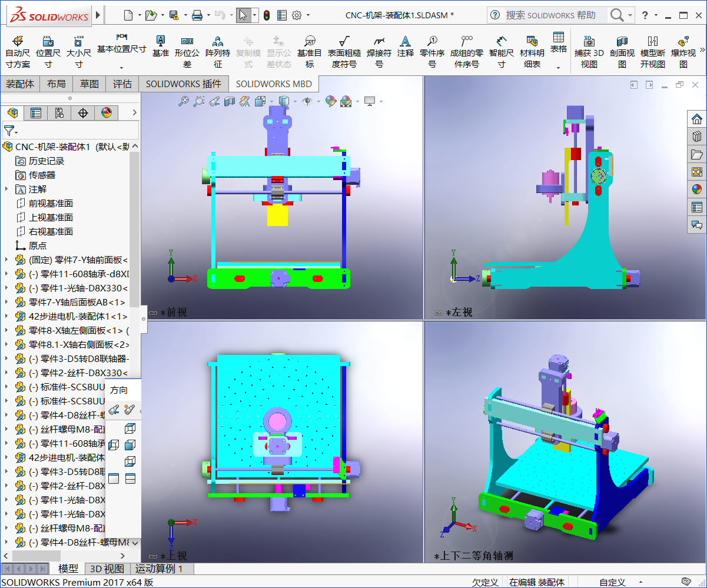707x588 pixels.
Task: Click the 阵列特征 tool
Action: tap(218, 51)
